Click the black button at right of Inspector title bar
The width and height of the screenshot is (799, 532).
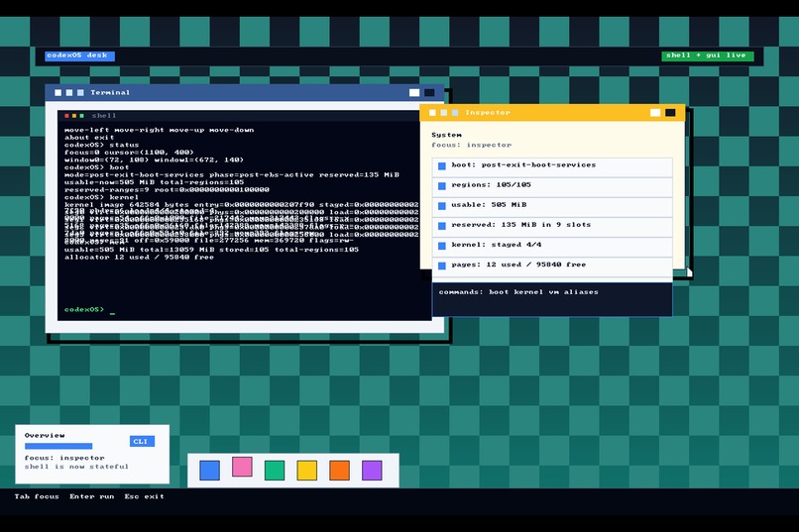(670, 113)
